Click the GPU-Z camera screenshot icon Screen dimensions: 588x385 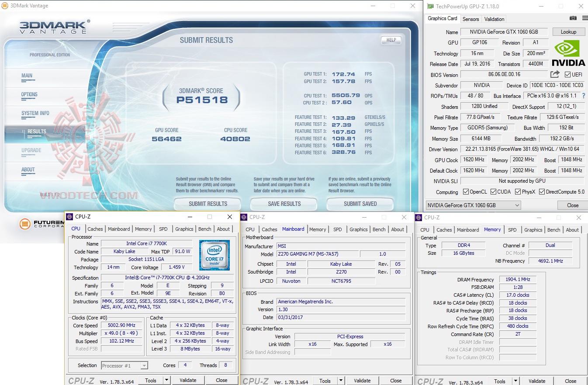[x=573, y=18]
